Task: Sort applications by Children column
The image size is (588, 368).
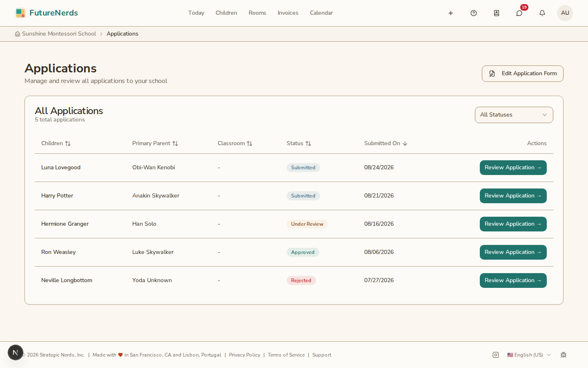Action: click(x=56, y=144)
